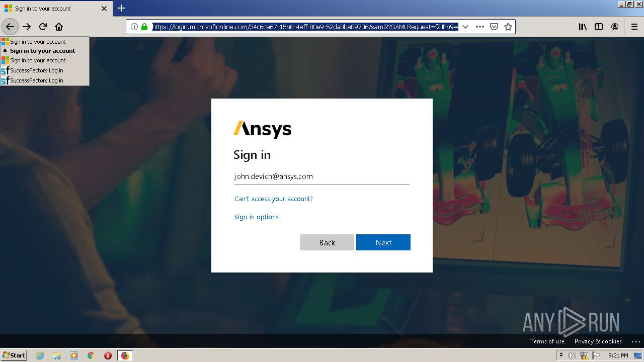Launch Internet Explorer from taskbar
The height and width of the screenshot is (362, 644).
(x=40, y=355)
